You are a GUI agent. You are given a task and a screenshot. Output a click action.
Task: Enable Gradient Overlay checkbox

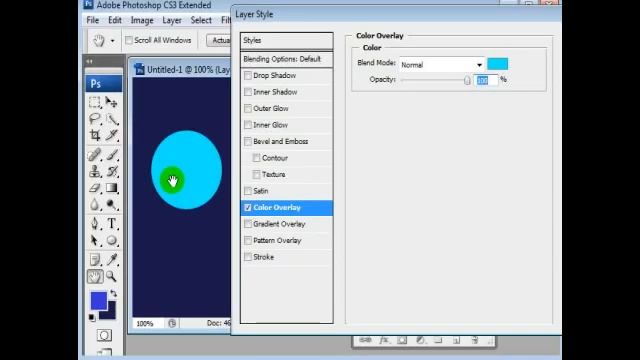248,224
